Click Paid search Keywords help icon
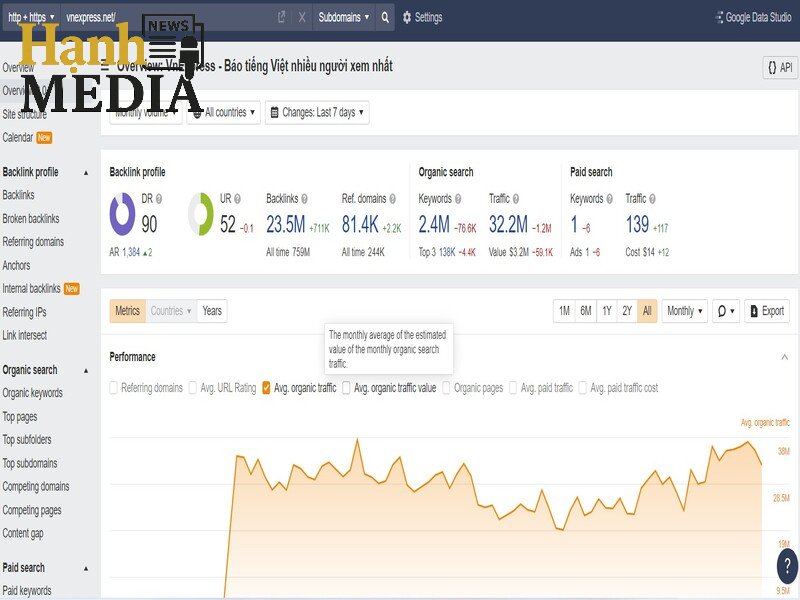This screenshot has width=800, height=600. click(610, 199)
